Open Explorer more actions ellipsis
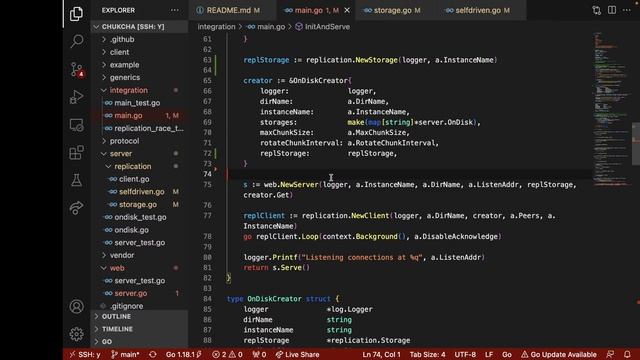The width and height of the screenshot is (640, 360). (x=175, y=10)
